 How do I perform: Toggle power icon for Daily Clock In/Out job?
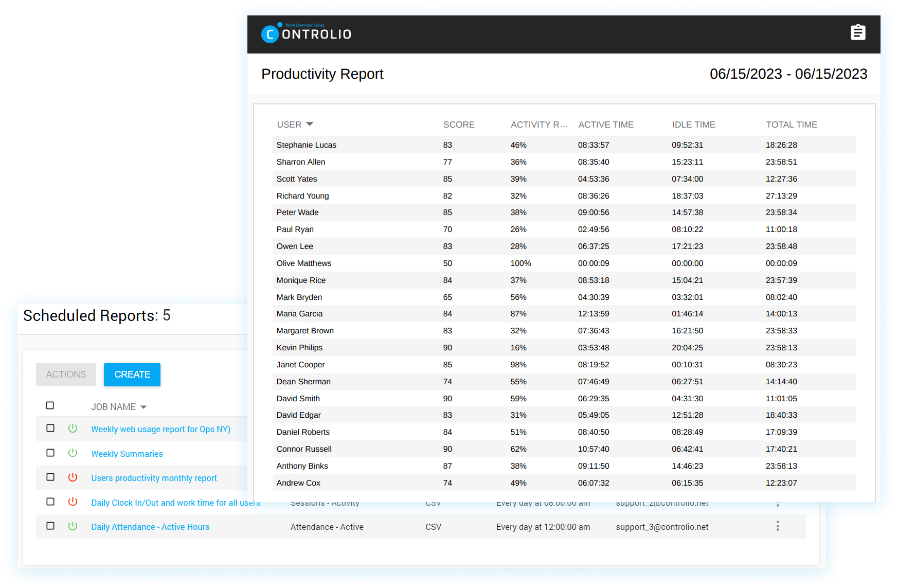click(x=73, y=502)
